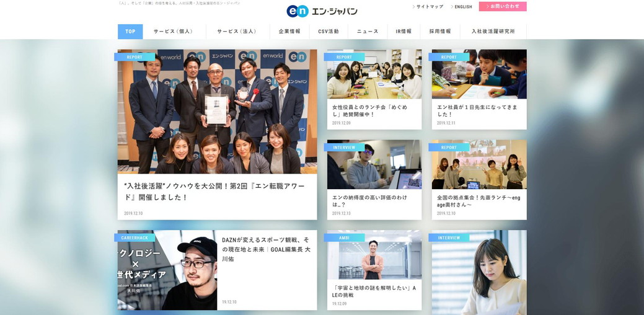Click INTERVIEW tag on 納得度 card
Screen dimensions: 644x315
(344, 147)
